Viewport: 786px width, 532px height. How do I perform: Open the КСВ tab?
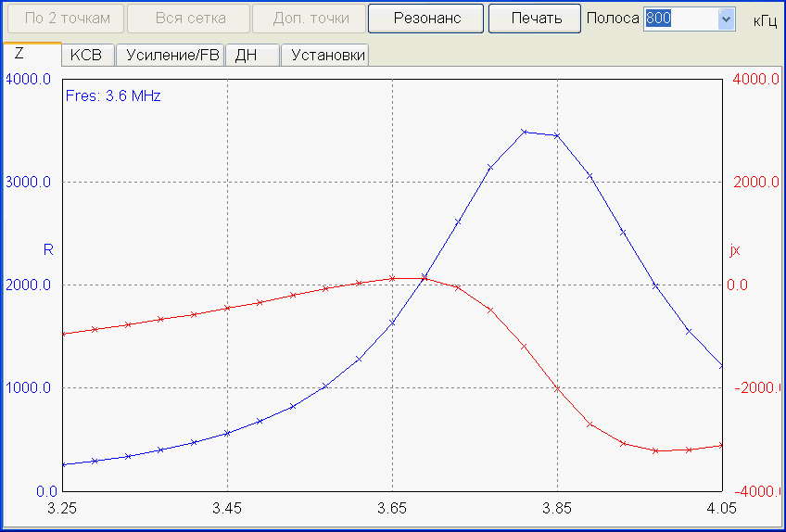[86, 56]
